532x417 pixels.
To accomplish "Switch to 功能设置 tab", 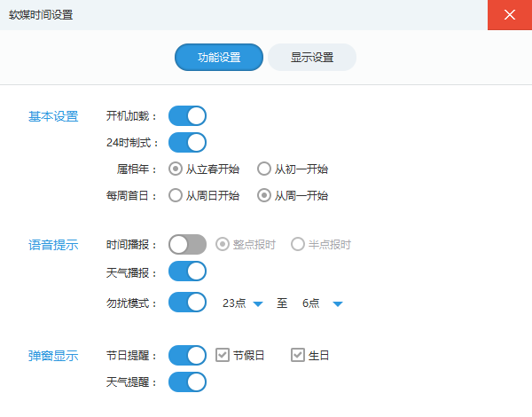I will pos(219,57).
